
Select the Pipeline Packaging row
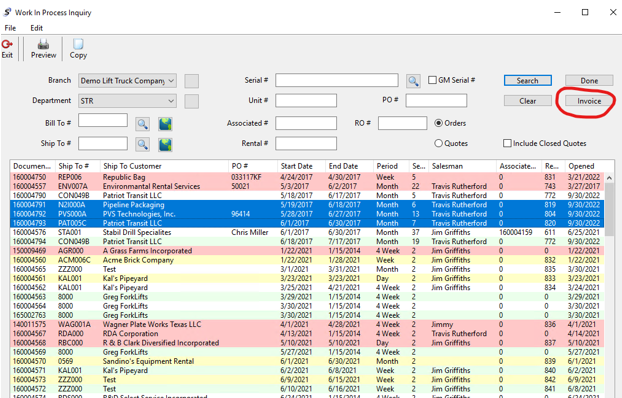pos(307,205)
